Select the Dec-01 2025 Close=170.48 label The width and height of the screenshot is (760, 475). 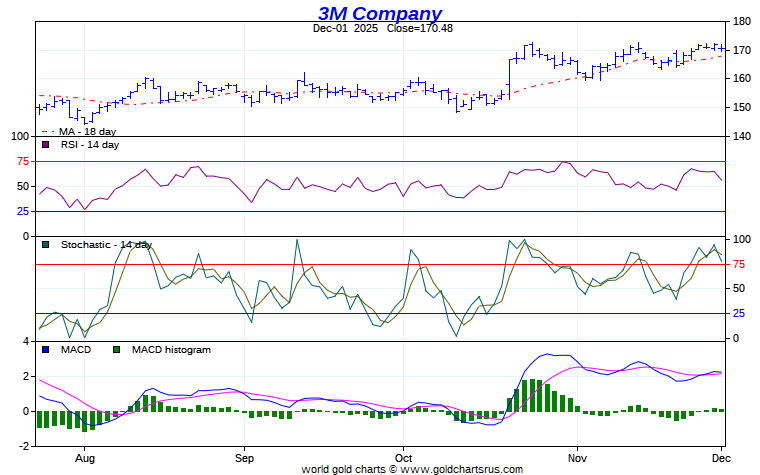[382, 28]
